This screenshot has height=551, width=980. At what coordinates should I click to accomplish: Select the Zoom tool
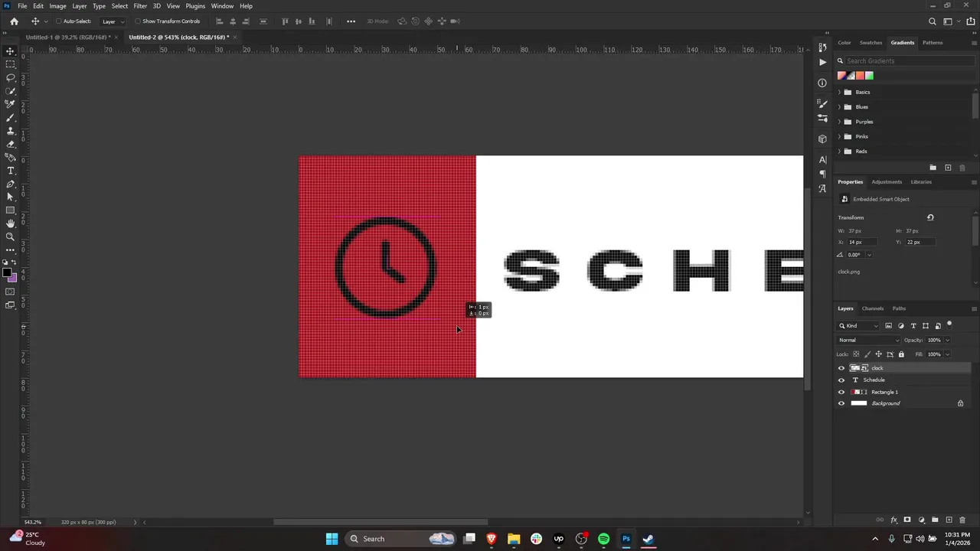coord(10,236)
